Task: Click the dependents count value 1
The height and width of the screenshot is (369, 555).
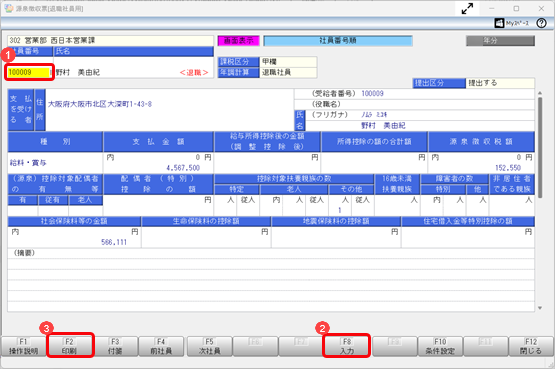Action: pos(339,210)
